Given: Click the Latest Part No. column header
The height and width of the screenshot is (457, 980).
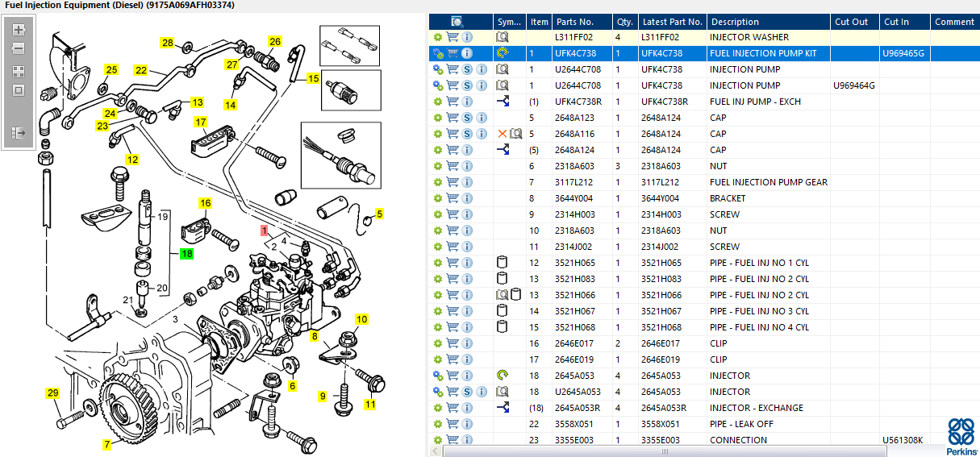Looking at the screenshot, I should click(673, 22).
